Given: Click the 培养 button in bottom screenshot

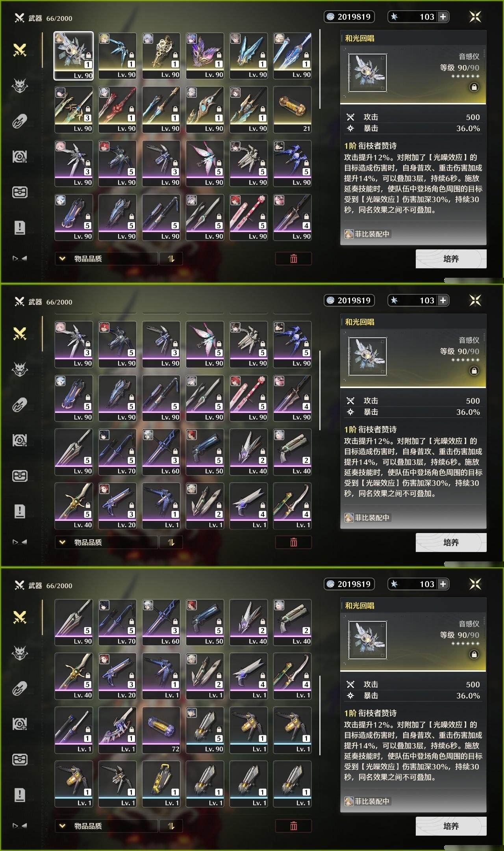Looking at the screenshot, I should 451,826.
